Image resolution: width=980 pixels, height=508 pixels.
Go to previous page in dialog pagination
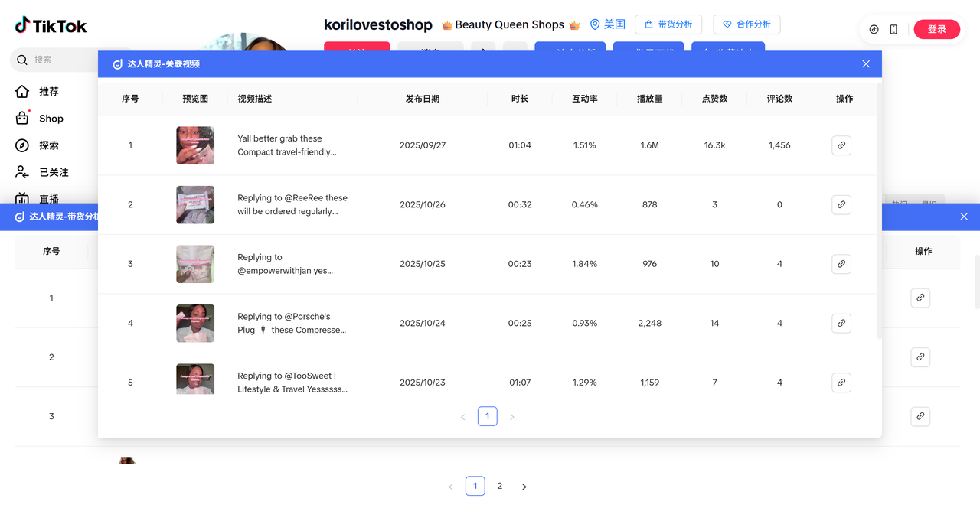tap(462, 417)
